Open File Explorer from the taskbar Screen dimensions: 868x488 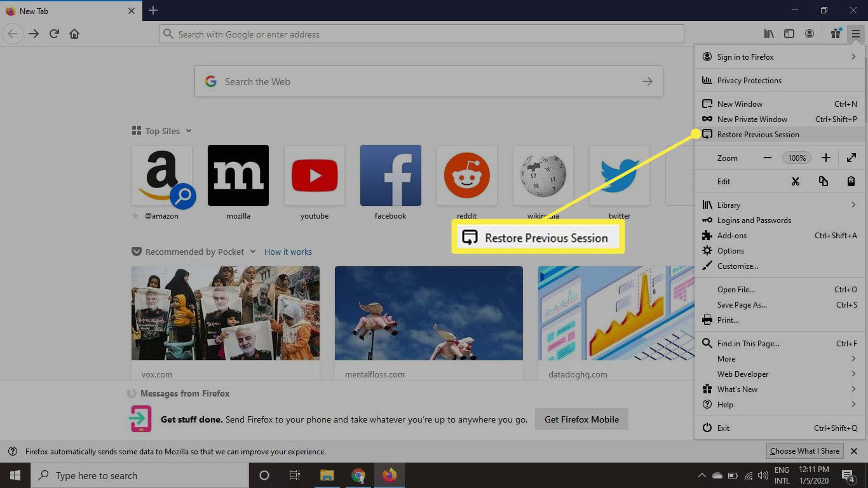(327, 475)
